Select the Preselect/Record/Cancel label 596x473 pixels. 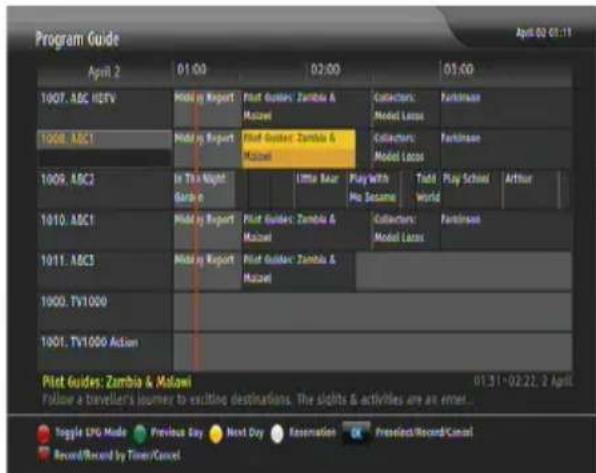[424, 433]
